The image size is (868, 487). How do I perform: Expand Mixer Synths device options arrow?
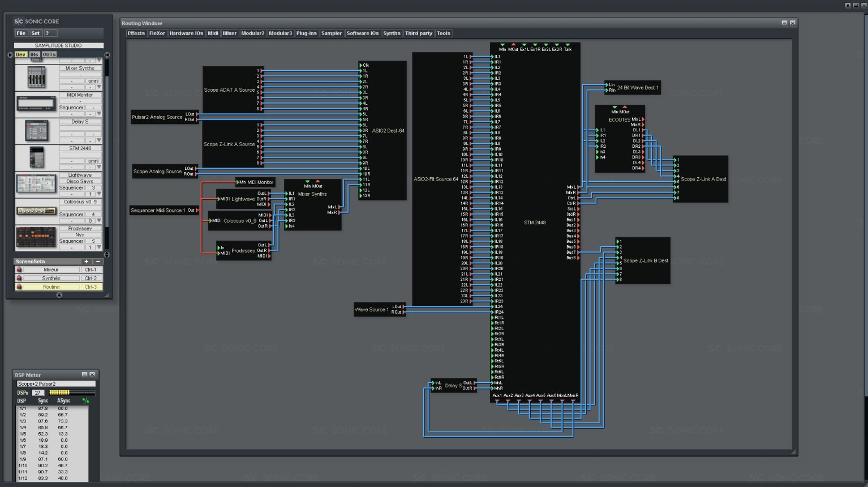pyautogui.click(x=99, y=87)
